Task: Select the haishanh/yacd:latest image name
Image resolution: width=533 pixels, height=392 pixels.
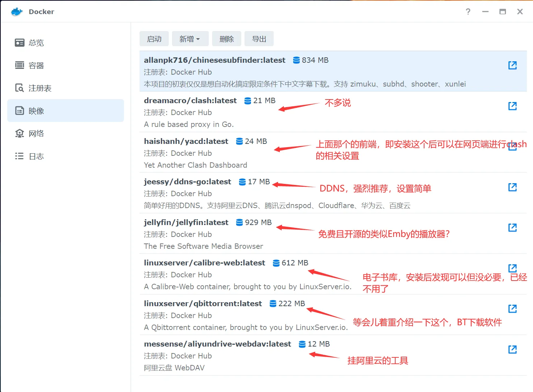Action: click(186, 141)
